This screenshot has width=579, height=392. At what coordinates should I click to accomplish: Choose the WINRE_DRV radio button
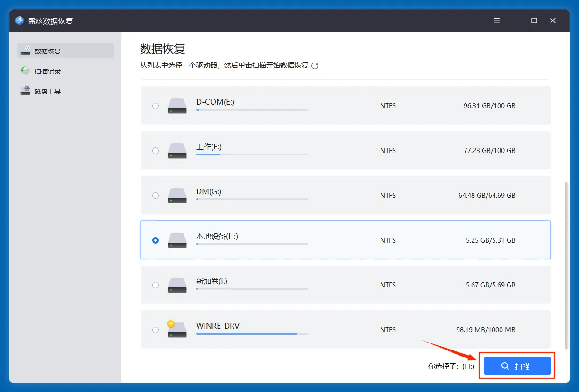coord(155,330)
